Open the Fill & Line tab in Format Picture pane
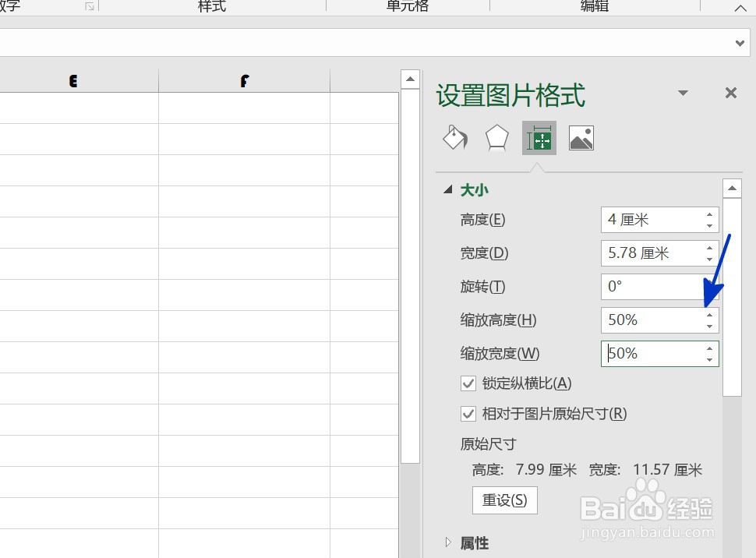 click(x=454, y=137)
